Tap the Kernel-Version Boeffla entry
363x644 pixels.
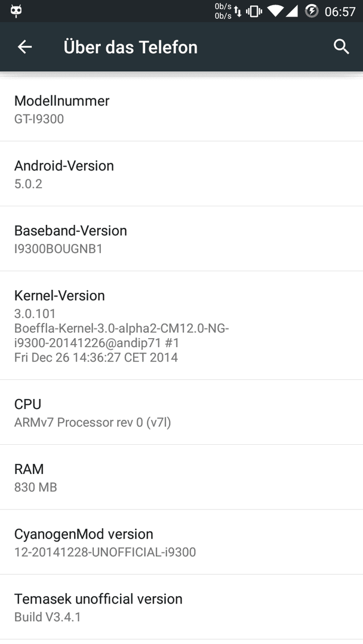181,326
